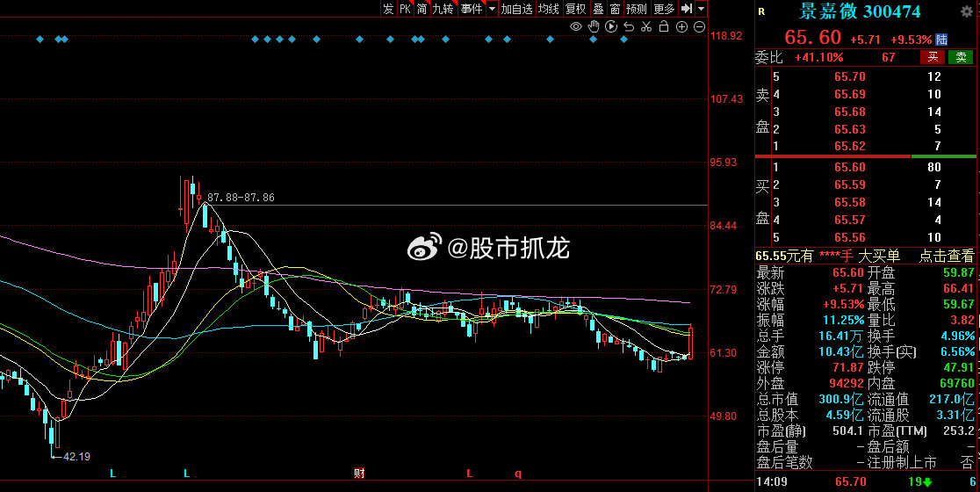
Task: Expand the dropdown next to 事件
Action: (492, 8)
